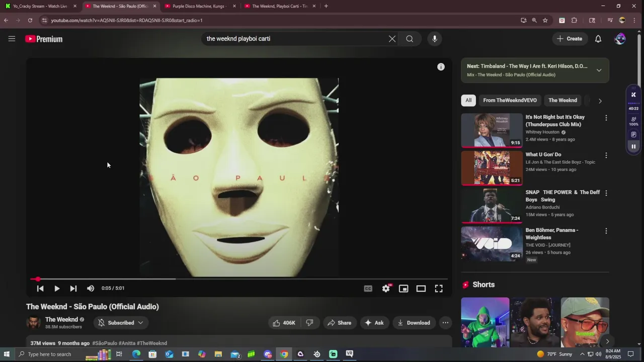Run search with magnifier button
The height and width of the screenshot is (362, 644).
pos(410,39)
